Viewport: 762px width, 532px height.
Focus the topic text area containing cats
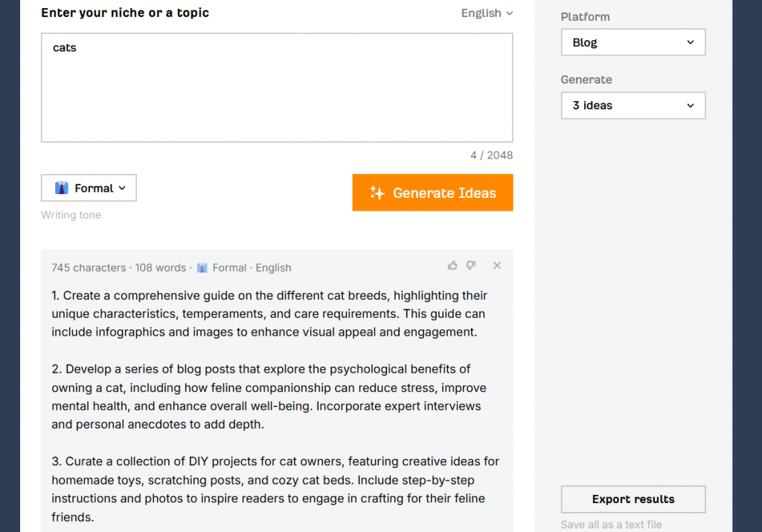pyautogui.click(x=277, y=88)
